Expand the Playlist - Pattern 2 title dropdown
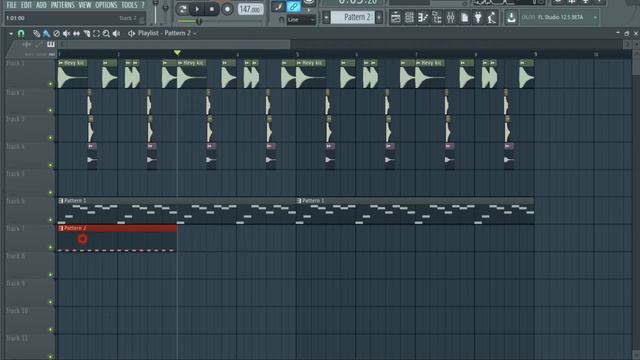This screenshot has height=360, width=640. point(195,33)
